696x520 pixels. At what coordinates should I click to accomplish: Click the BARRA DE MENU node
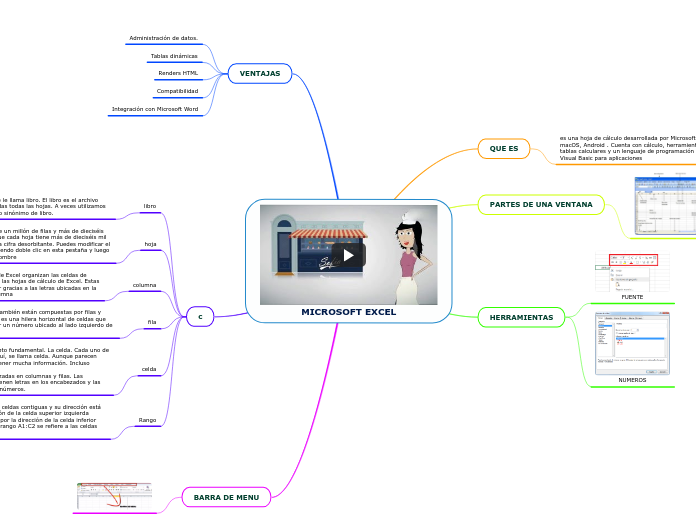(226, 497)
